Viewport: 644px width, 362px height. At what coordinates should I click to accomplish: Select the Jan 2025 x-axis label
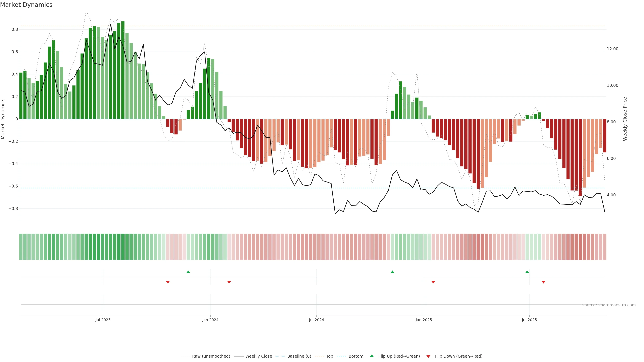click(x=423, y=320)
